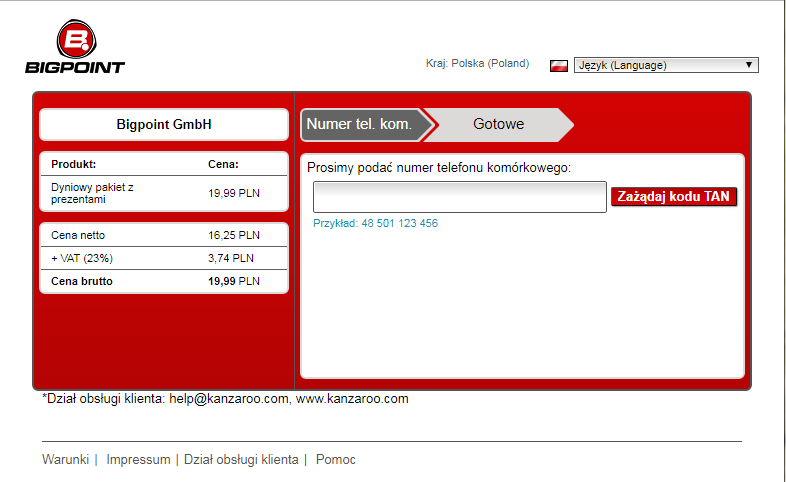786x482 pixels.
Task: Click the Produkt: column header
Action: tap(73, 164)
